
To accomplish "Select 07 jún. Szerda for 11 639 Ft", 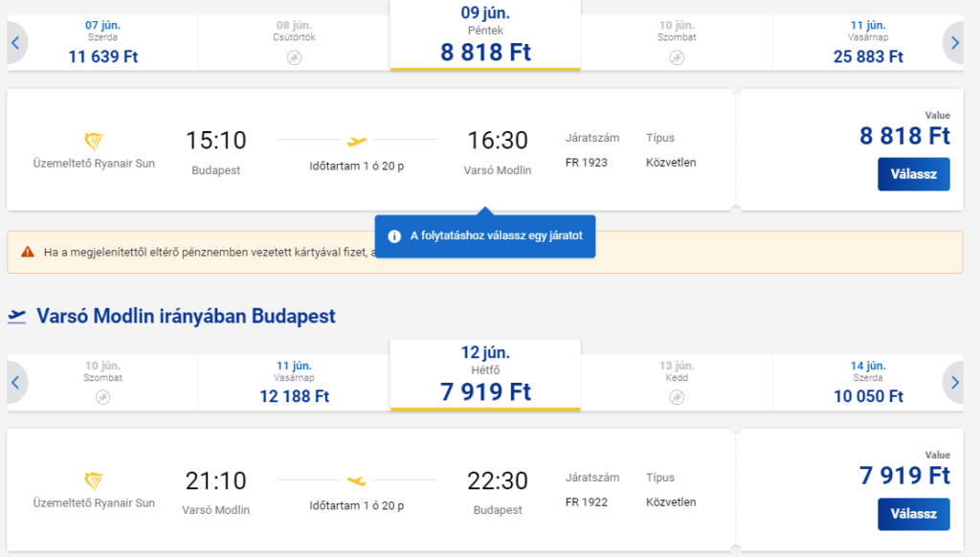I will 103,42.
